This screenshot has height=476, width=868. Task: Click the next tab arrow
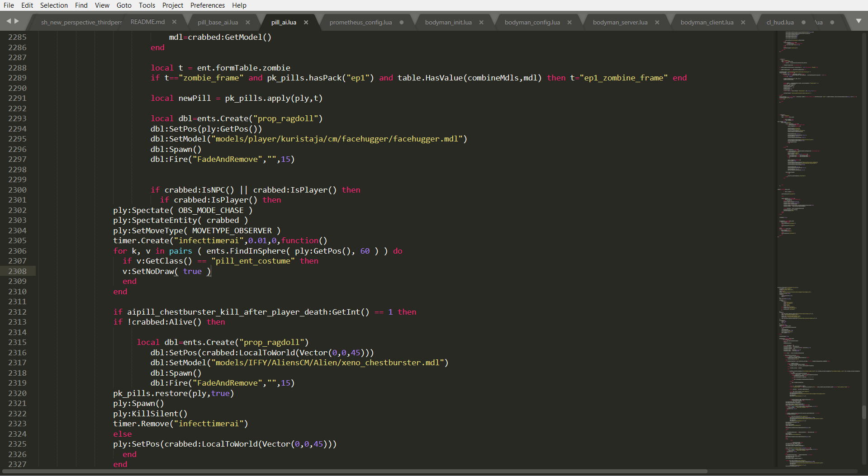coord(17,21)
